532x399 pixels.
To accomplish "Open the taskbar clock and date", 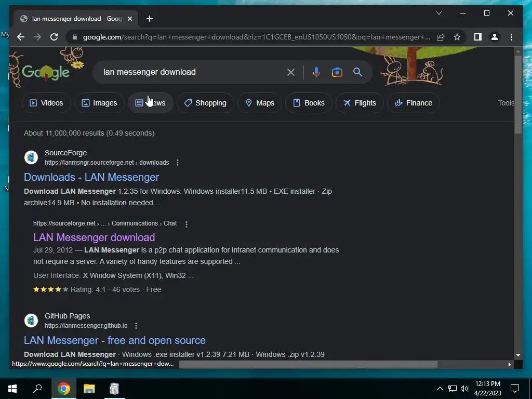I will [x=487, y=389].
